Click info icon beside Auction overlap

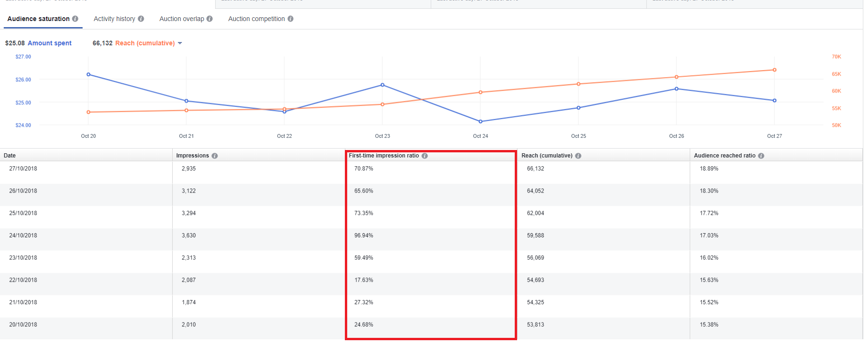[210, 19]
